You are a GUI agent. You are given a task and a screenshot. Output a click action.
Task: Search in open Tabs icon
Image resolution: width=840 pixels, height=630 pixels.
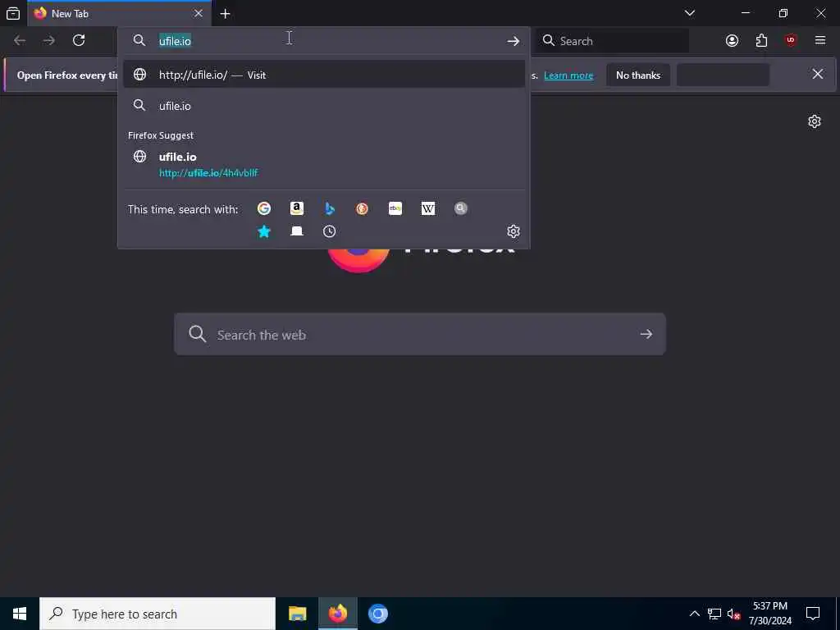pyautogui.click(x=297, y=231)
